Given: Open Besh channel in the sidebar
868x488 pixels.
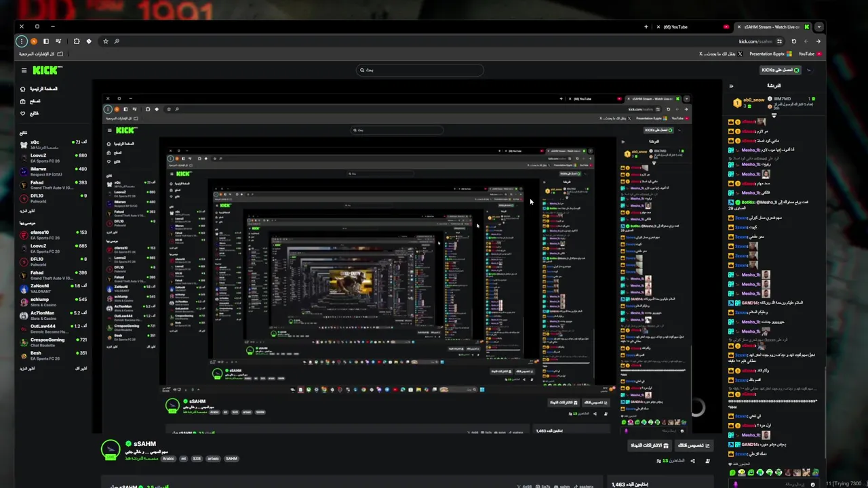Looking at the screenshot, I should (54, 355).
